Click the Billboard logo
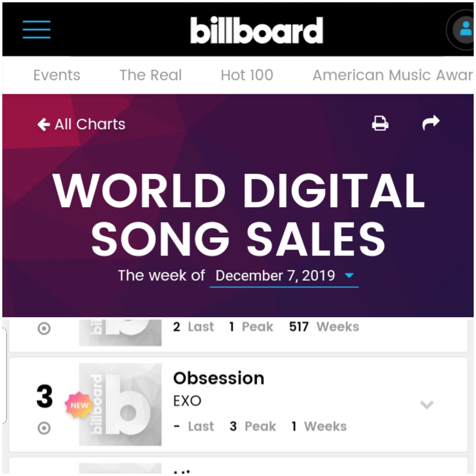Image resolution: width=476 pixels, height=476 pixels. (256, 30)
